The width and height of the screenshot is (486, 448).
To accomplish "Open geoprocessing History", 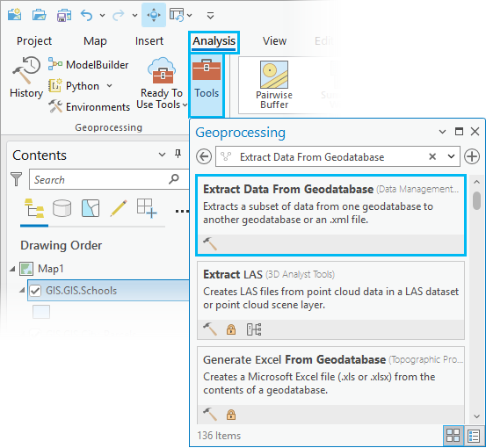I will point(26,77).
